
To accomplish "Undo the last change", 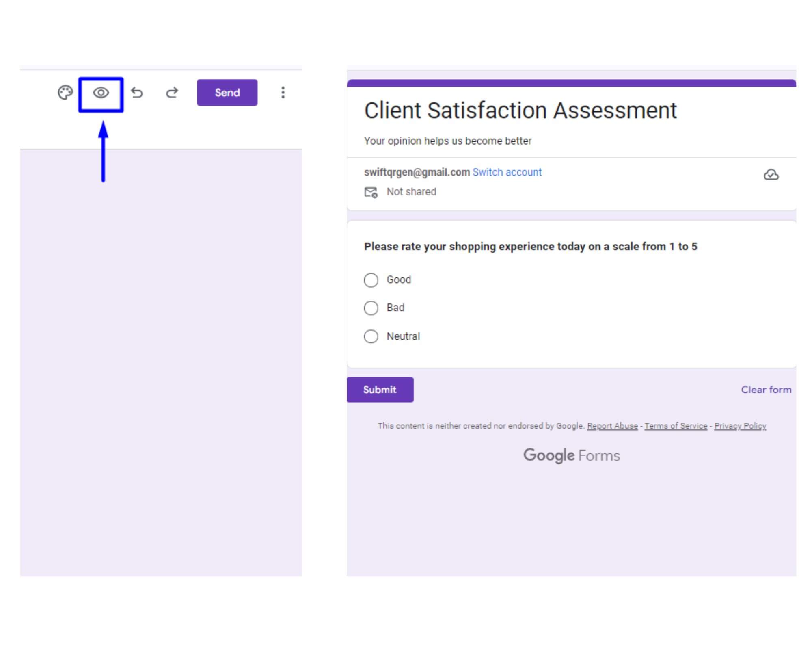I will pos(138,93).
